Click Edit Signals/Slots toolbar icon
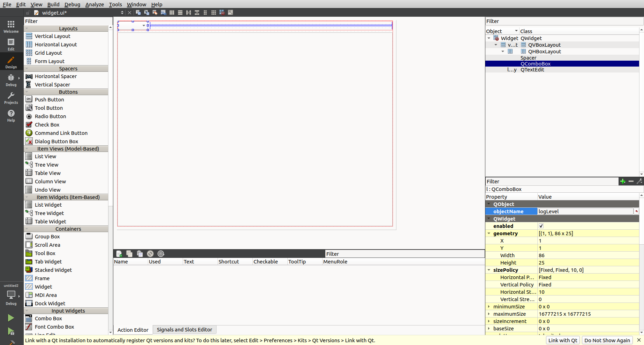This screenshot has height=345, width=644. tap(147, 13)
